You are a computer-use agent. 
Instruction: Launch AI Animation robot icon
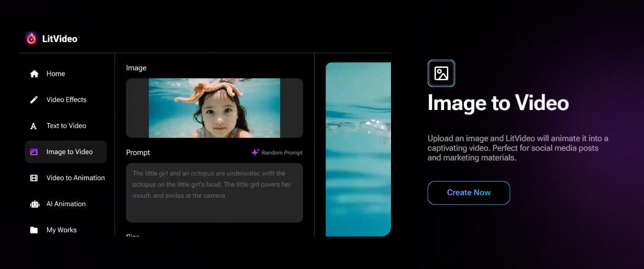coord(35,203)
